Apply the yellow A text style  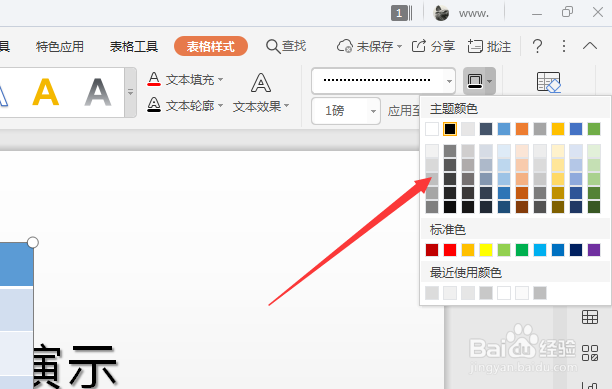(x=46, y=92)
